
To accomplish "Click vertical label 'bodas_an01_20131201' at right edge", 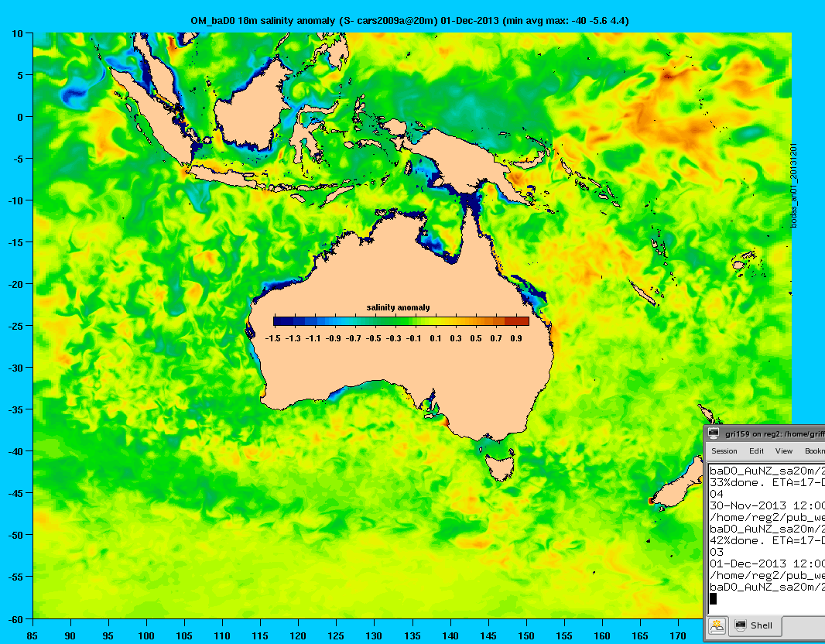I will [794, 185].
